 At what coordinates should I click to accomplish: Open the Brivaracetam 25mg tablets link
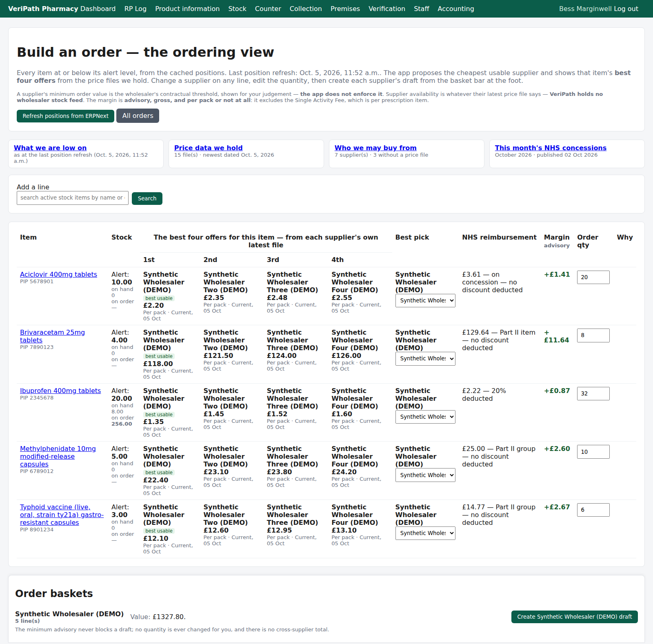tap(52, 336)
